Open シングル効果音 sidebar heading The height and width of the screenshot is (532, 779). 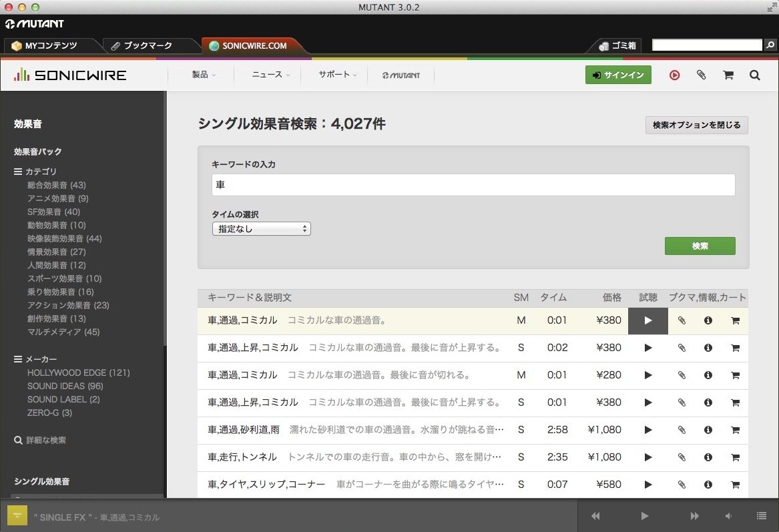pos(42,481)
